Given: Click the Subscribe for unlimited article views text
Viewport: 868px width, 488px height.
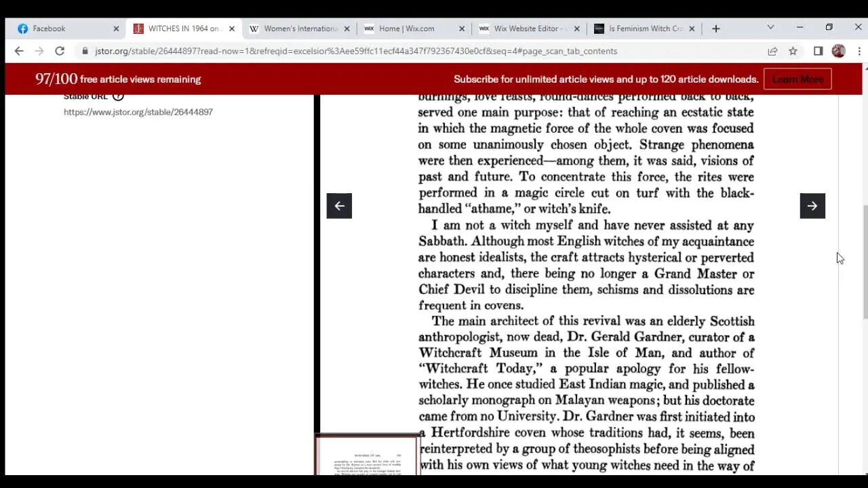Looking at the screenshot, I should (x=606, y=79).
